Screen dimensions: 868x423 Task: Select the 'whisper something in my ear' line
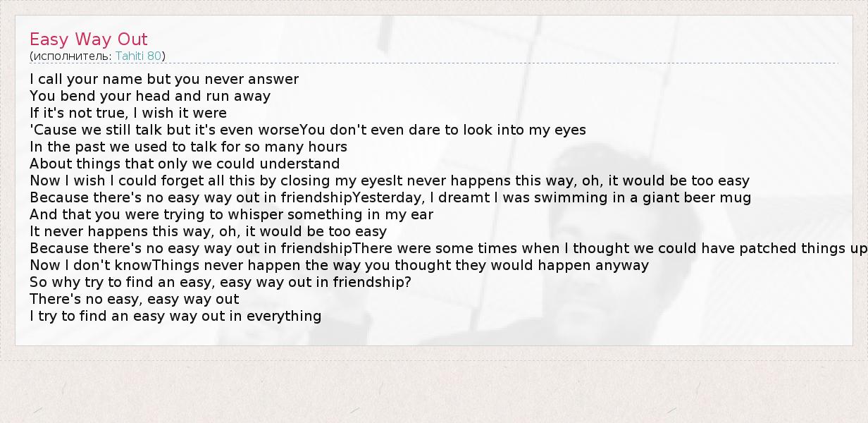click(231, 214)
